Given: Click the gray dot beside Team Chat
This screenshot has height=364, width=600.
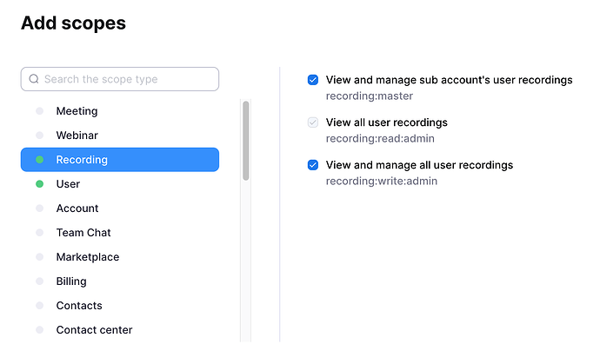Looking at the screenshot, I should 39,233.
